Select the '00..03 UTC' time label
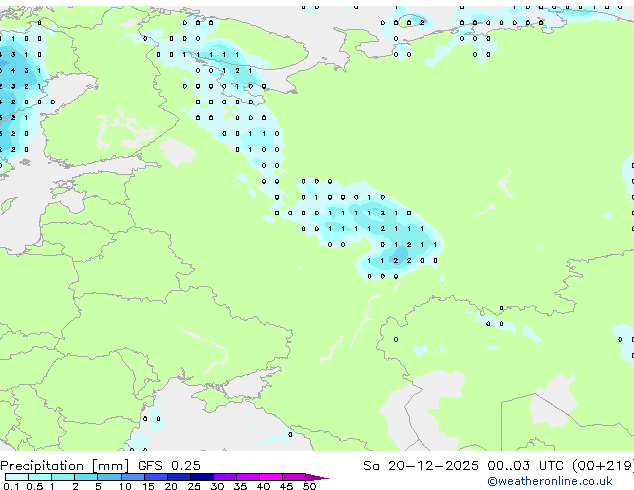Viewport: 634px width, 490px height. point(525,466)
